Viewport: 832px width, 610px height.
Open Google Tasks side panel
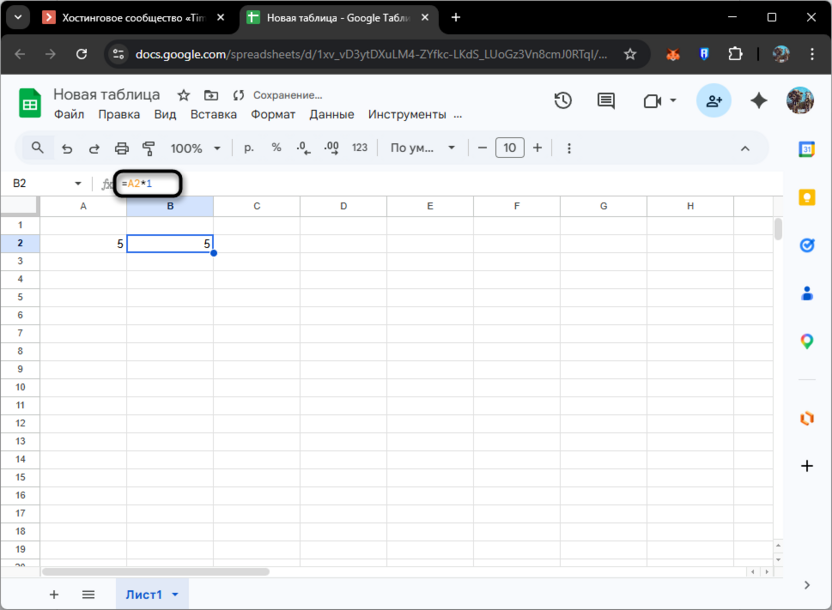coord(807,245)
